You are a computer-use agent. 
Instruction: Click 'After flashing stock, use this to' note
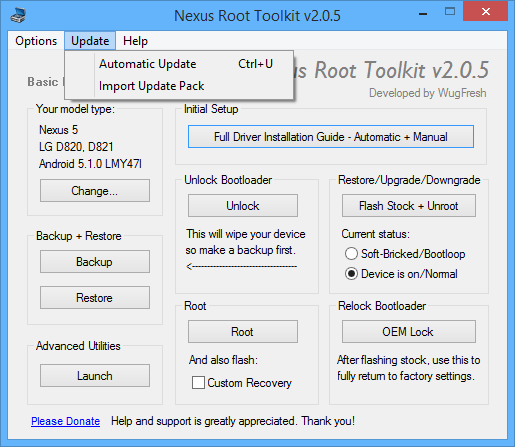pos(408,360)
